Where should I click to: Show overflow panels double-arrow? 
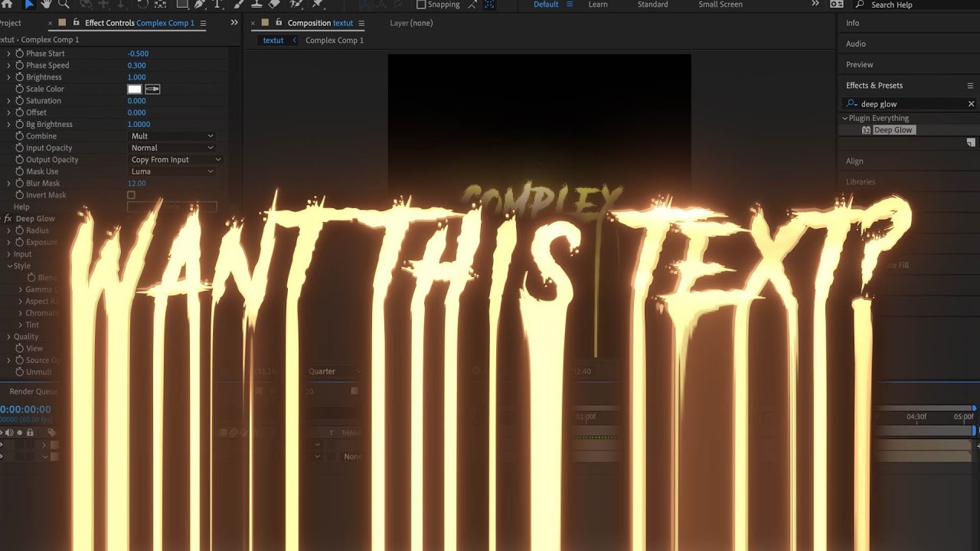[x=234, y=23]
